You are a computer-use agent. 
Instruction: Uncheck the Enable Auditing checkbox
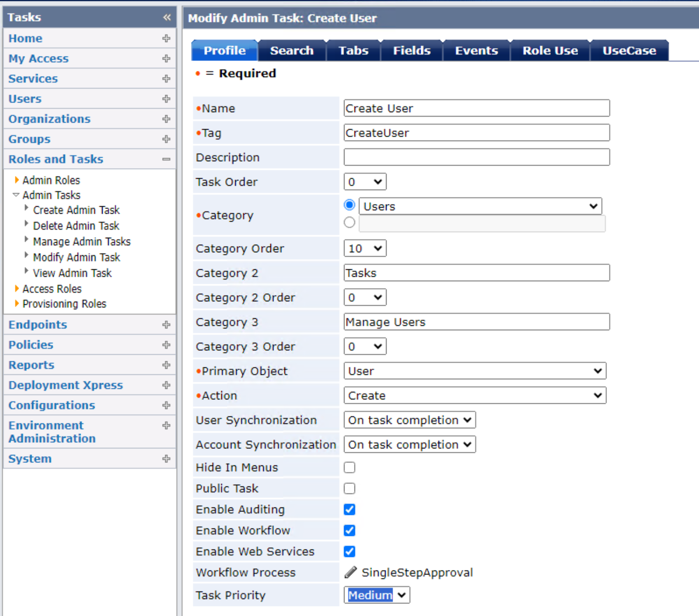[350, 509]
